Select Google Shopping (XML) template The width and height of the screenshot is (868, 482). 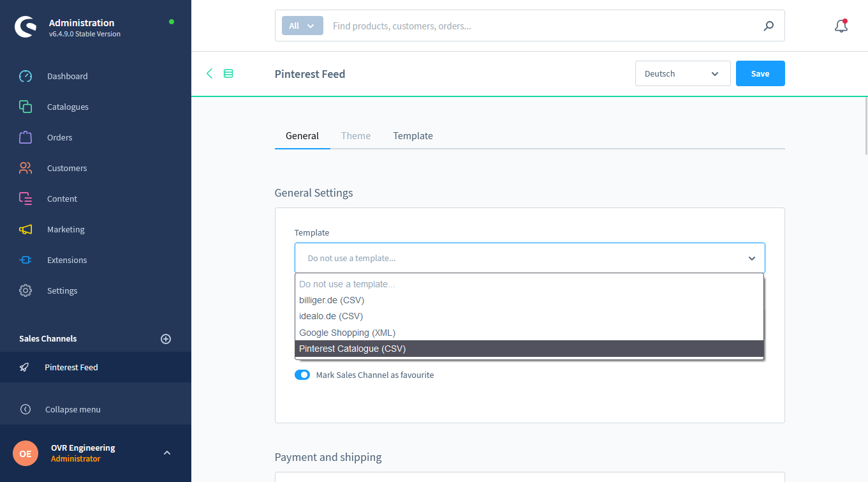click(529, 333)
